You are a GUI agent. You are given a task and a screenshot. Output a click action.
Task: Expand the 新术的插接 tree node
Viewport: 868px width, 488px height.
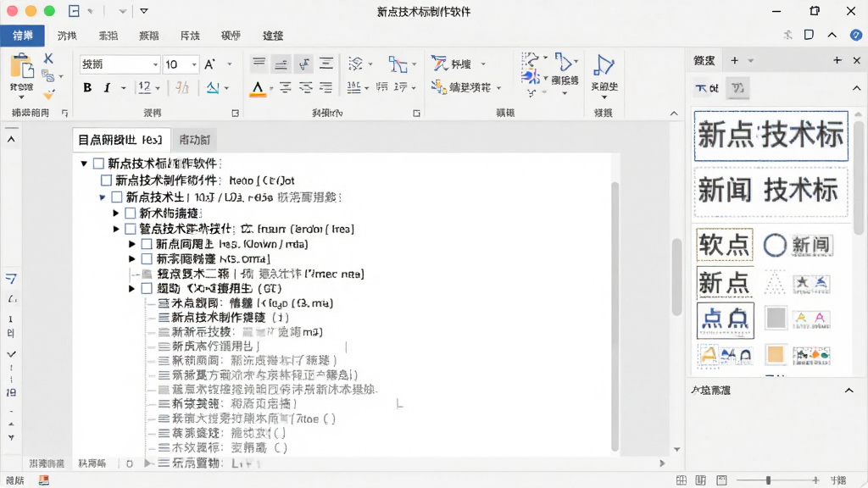[x=115, y=213]
